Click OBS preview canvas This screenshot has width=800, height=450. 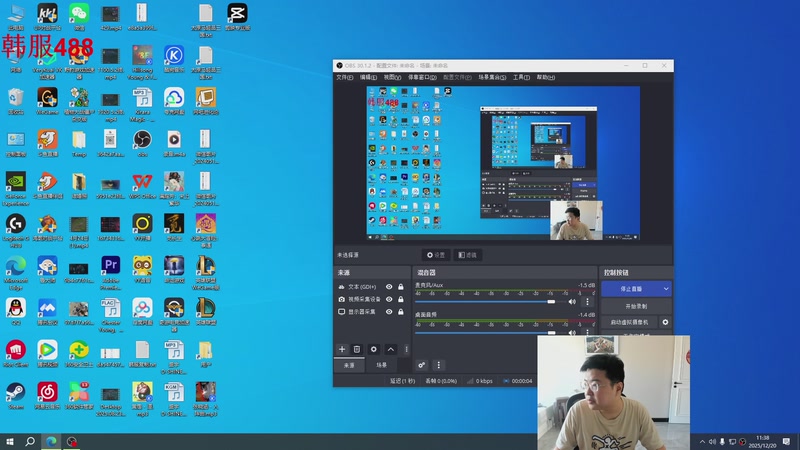[x=503, y=163]
